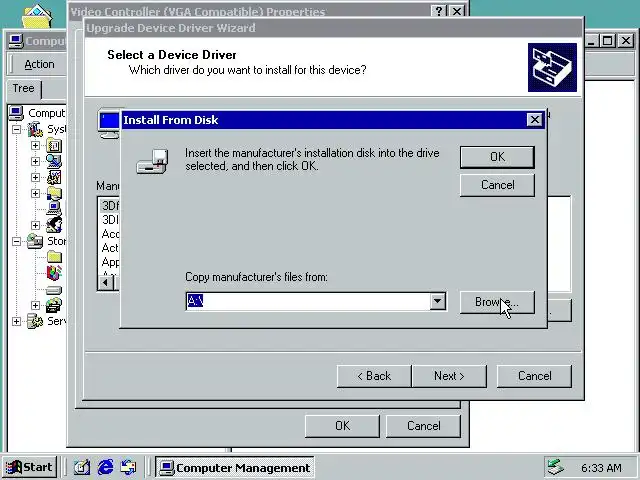
Task: Click the 6:33 AM taskbar clock
Action: pos(601,468)
